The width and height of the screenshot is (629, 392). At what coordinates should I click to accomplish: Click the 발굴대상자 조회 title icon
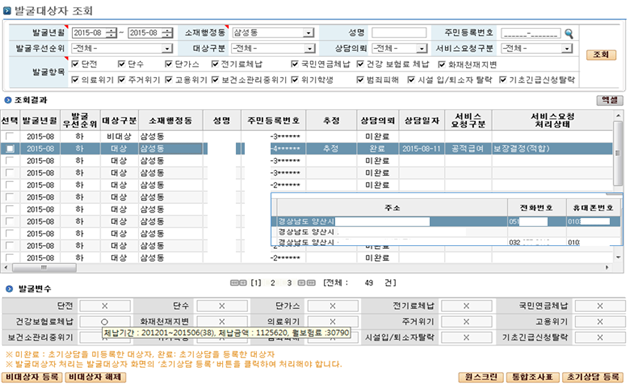[x=7, y=11]
